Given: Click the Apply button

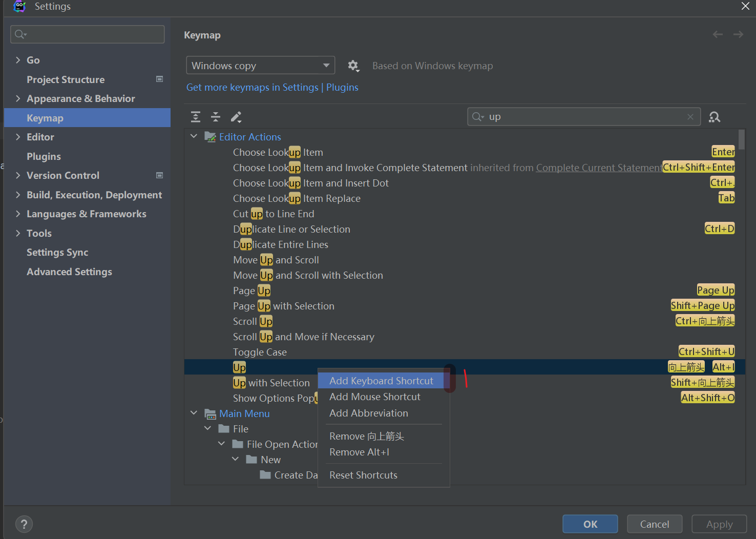Looking at the screenshot, I should [719, 524].
